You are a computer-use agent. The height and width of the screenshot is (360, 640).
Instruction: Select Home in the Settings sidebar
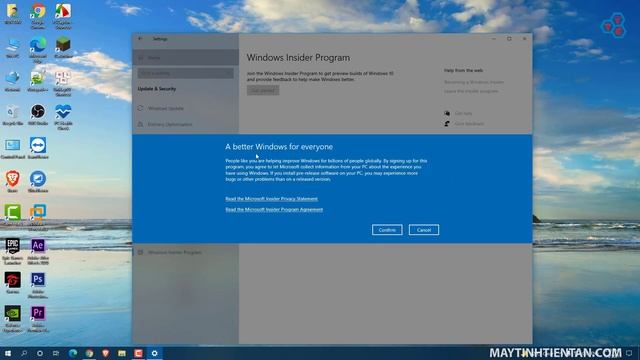click(x=185, y=58)
